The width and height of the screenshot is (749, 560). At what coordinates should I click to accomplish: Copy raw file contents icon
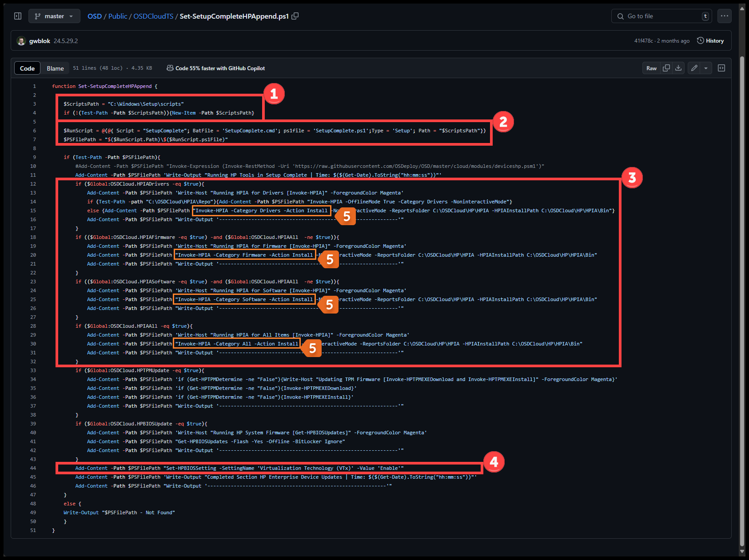click(666, 68)
